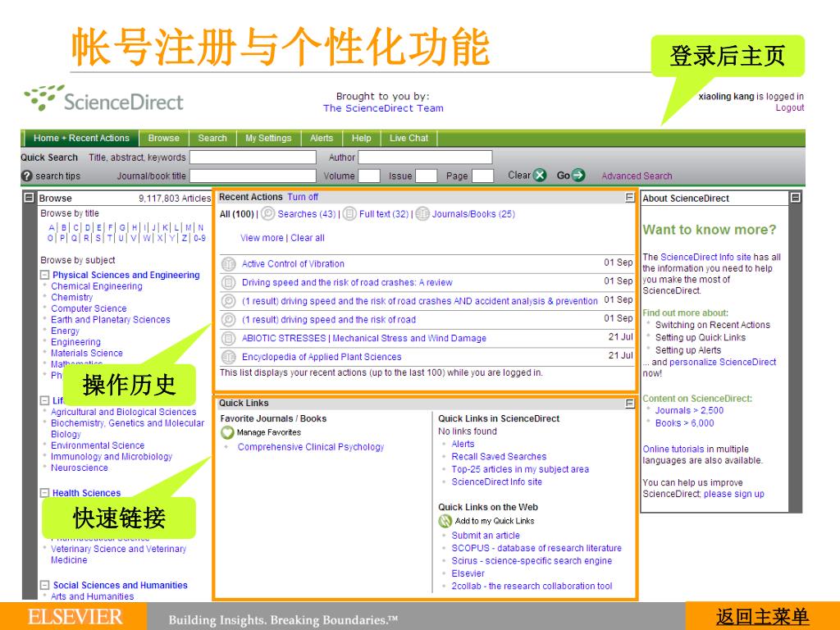Click the Journals/Books (25) icon
Viewport: 840px width, 630px height.
point(422,214)
